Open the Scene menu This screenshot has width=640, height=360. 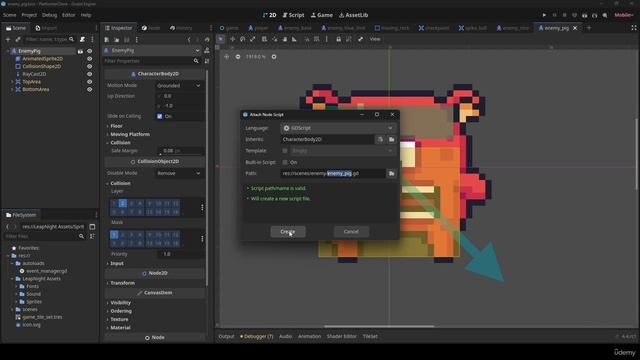tap(9, 15)
